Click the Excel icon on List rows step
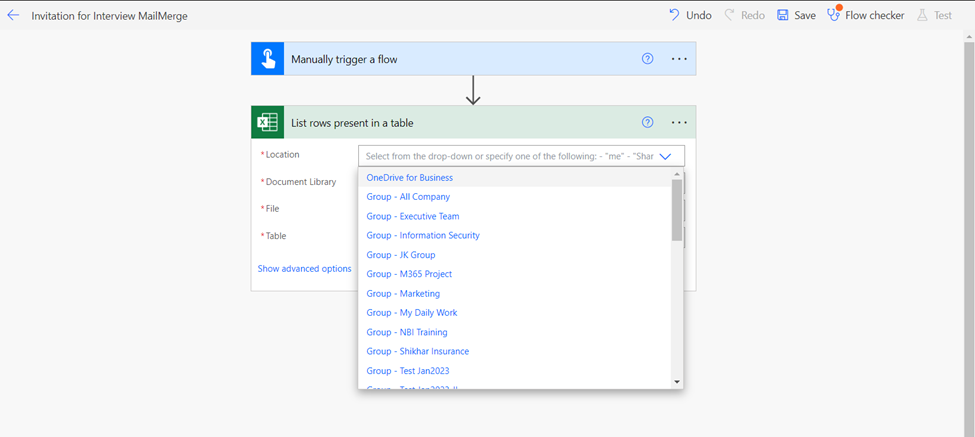Screen dimensions: 975x437 pos(267,122)
